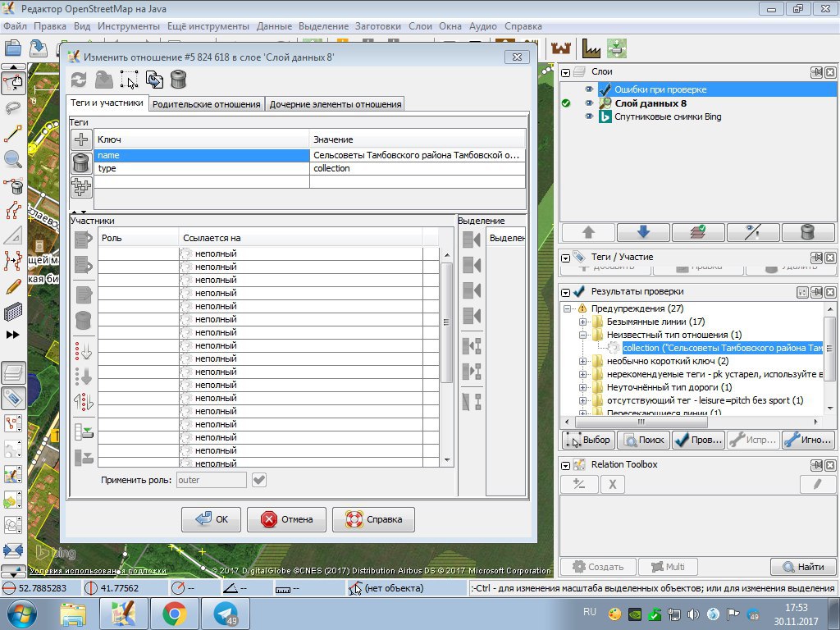Click the delete relation trash icon
The height and width of the screenshot is (630, 840).
click(178, 80)
